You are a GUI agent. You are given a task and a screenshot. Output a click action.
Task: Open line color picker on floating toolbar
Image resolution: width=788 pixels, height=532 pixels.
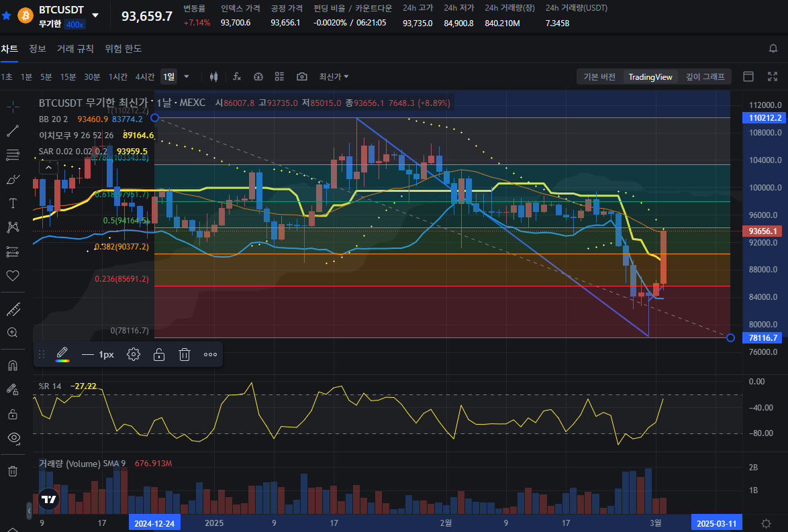pos(62,354)
